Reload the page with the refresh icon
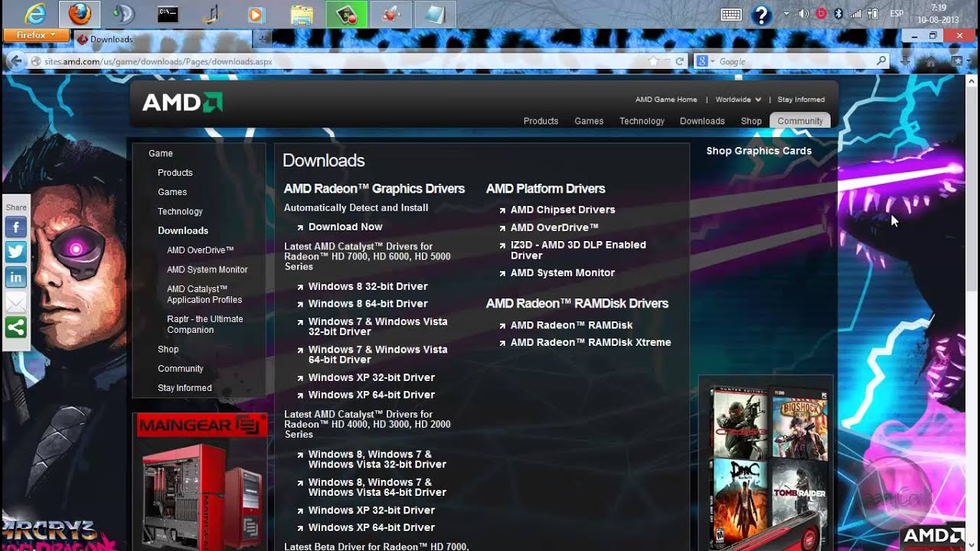 (679, 61)
